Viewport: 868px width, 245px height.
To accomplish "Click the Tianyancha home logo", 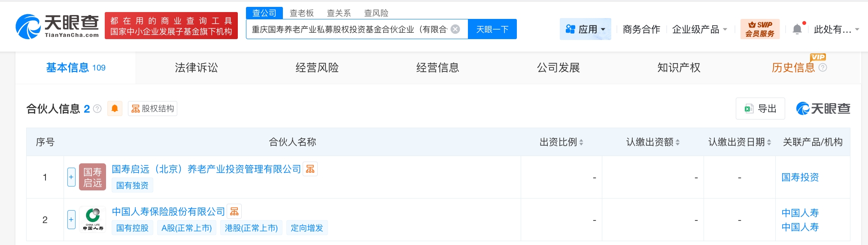I will point(58,26).
